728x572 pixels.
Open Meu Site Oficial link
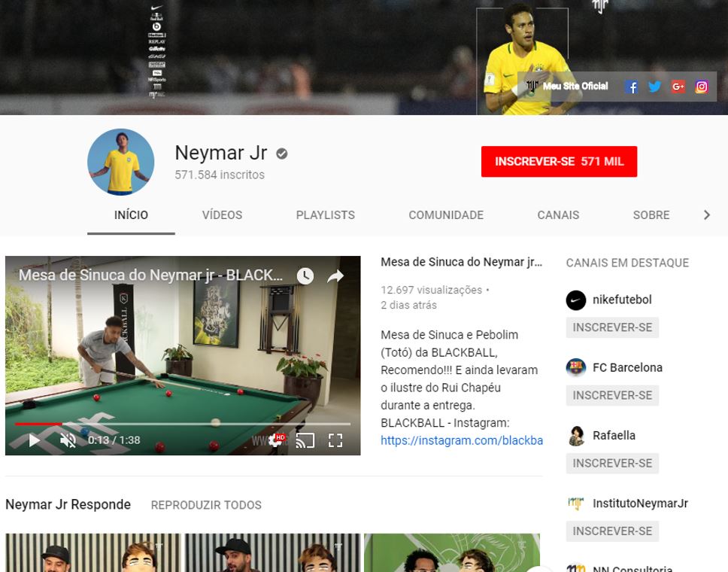click(575, 86)
